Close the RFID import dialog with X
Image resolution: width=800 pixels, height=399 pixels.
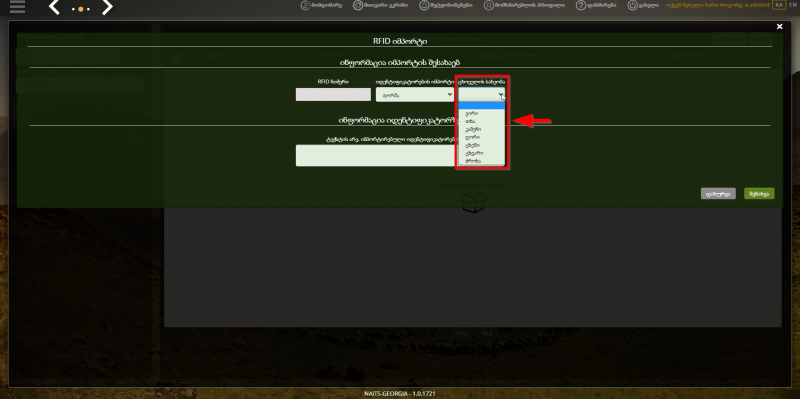pos(779,27)
